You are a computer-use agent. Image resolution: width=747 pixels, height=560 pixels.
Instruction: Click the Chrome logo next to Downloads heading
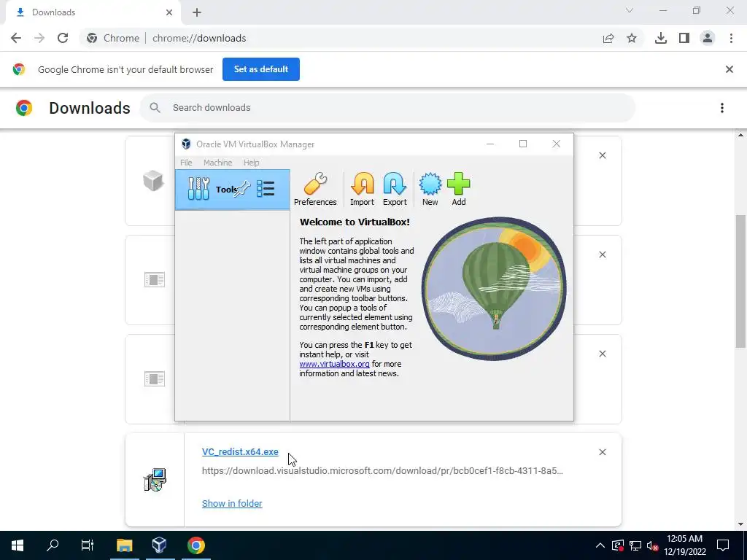click(24, 108)
